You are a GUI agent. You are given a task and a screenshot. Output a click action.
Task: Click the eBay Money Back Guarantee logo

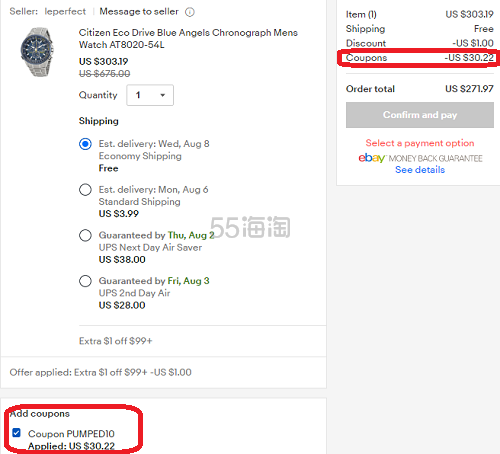click(x=420, y=158)
